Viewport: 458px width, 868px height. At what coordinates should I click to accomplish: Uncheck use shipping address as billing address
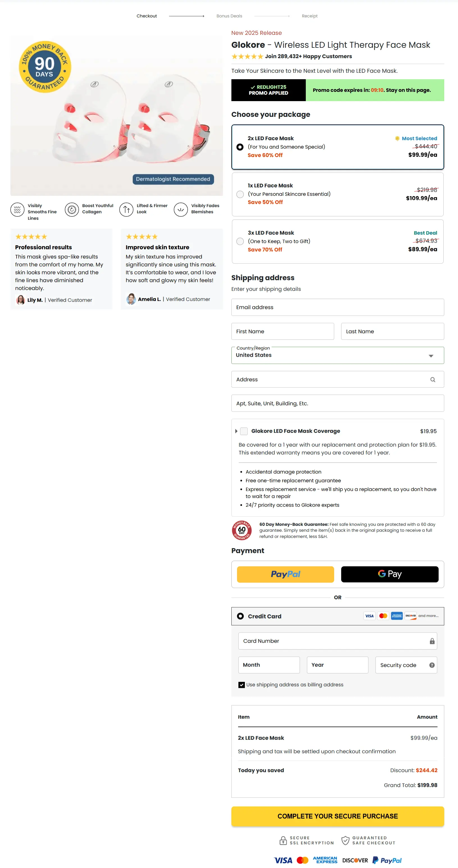point(241,685)
